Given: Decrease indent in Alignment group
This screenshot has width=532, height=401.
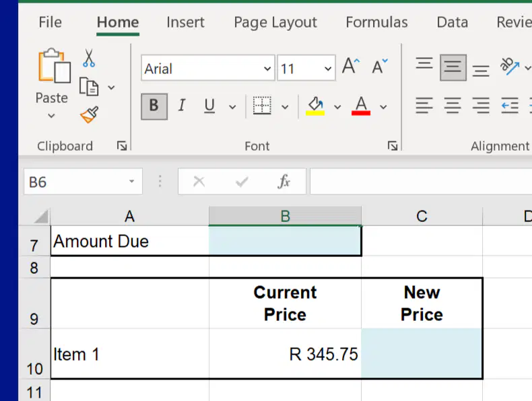Looking at the screenshot, I should (x=510, y=106).
